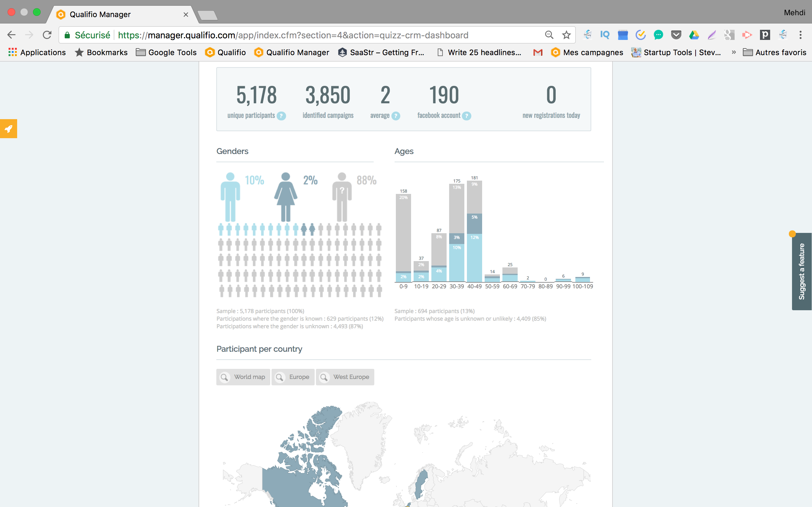The width and height of the screenshot is (812, 507).
Task: Open the Suggest a feature side tab
Action: (x=802, y=272)
